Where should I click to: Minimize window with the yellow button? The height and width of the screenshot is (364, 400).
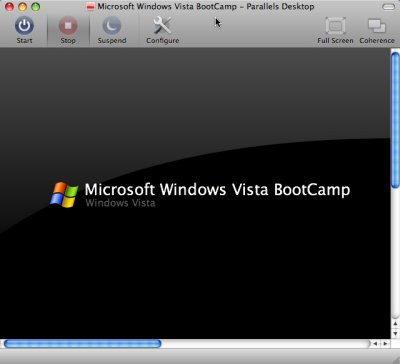pyautogui.click(x=22, y=7)
